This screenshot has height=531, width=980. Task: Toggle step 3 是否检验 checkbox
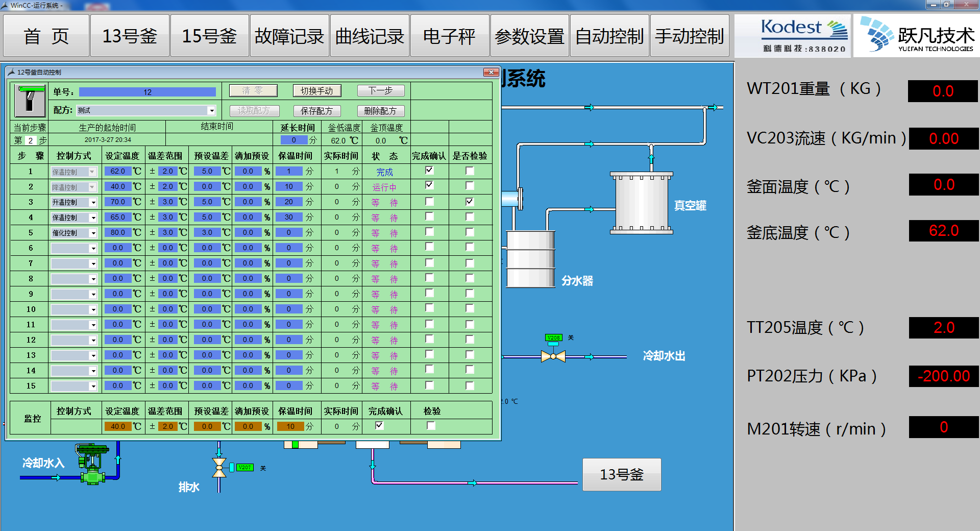coord(470,202)
